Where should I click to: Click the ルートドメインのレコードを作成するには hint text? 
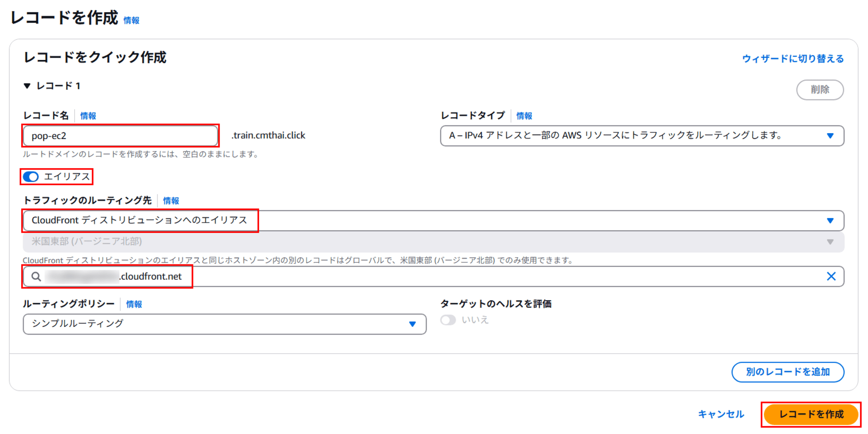pyautogui.click(x=141, y=154)
